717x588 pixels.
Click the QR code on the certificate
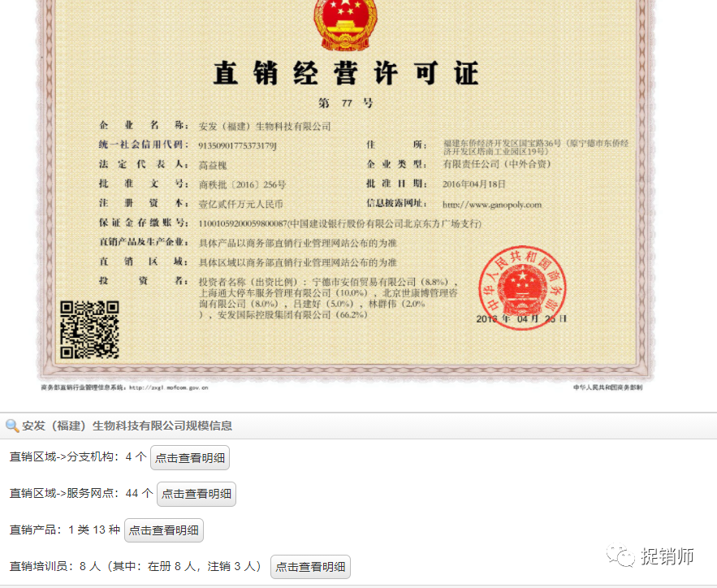pos(90,327)
